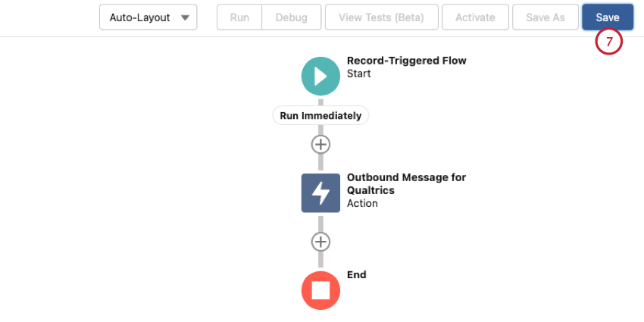
Task: Select the Run Immediately path label
Action: pos(320,116)
